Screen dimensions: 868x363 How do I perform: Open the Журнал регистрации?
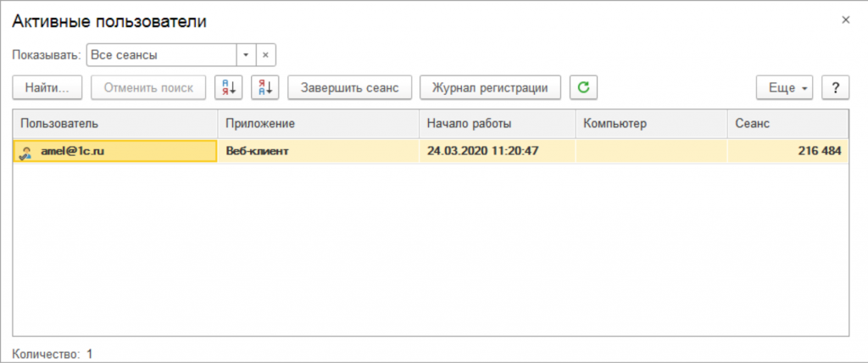pyautogui.click(x=490, y=87)
